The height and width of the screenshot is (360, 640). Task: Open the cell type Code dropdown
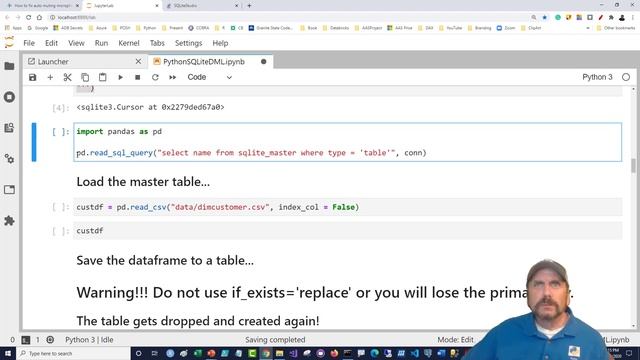pos(209,77)
